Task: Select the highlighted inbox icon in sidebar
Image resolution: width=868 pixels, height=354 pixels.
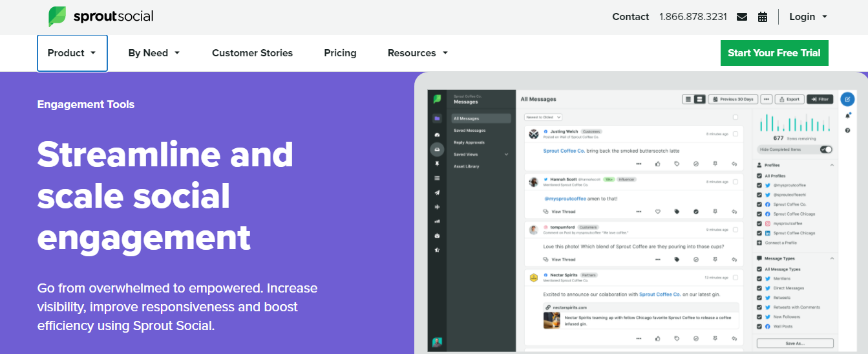Action: 438,149
